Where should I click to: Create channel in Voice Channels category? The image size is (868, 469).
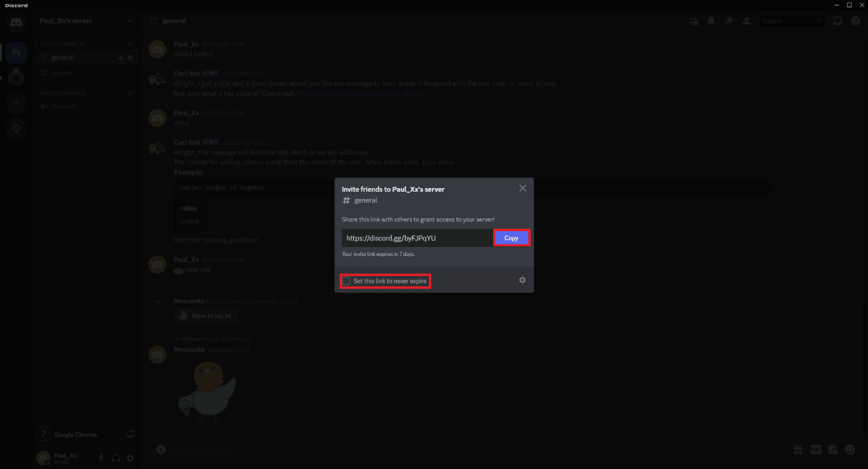point(129,93)
